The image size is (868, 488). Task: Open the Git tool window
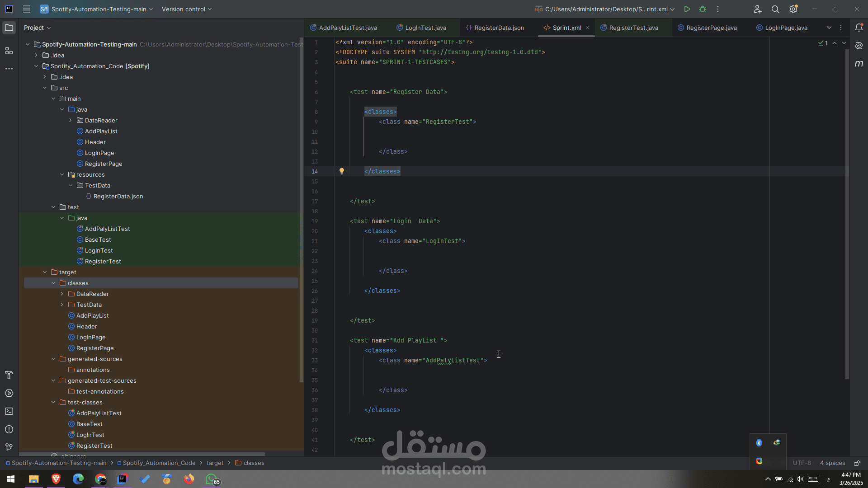(9, 447)
